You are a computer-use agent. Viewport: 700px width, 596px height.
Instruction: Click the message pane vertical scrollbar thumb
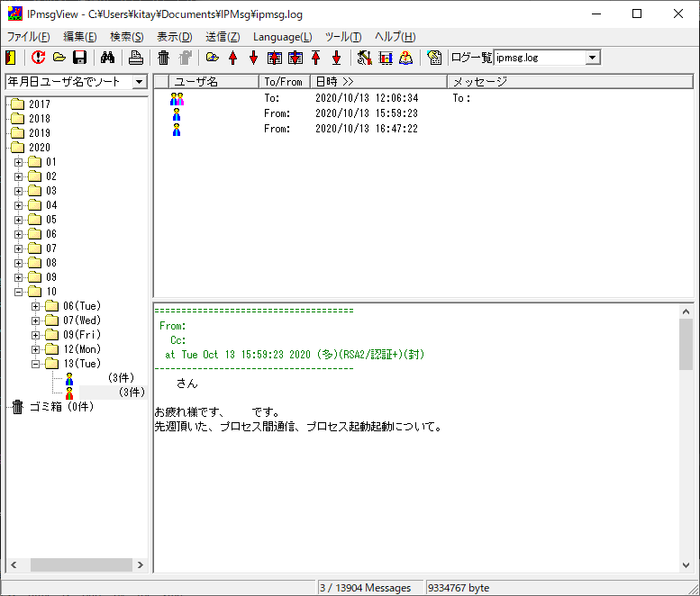pos(686,344)
